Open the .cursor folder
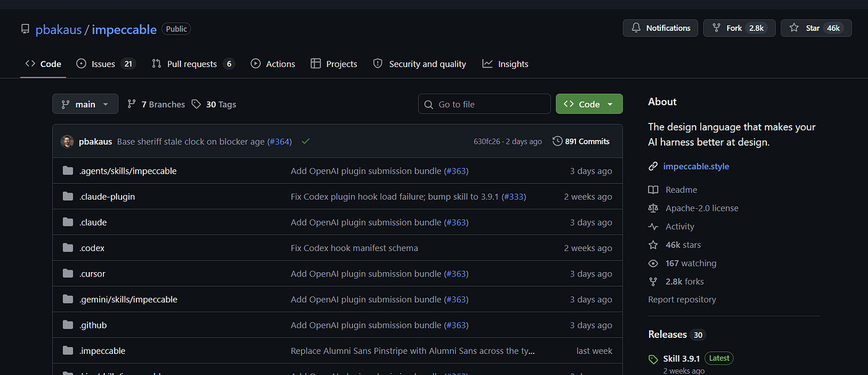Screen dimensions: 868x375 pyautogui.click(x=92, y=274)
